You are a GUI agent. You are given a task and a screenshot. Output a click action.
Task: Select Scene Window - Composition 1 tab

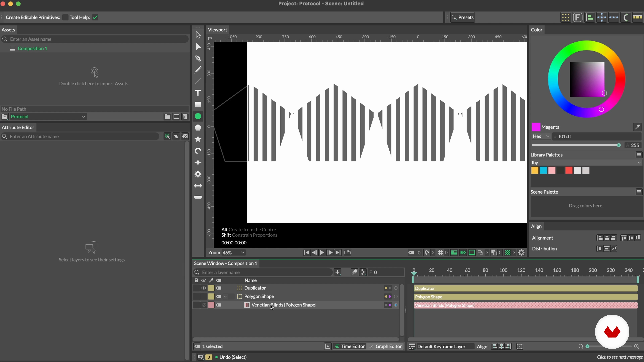(x=226, y=263)
